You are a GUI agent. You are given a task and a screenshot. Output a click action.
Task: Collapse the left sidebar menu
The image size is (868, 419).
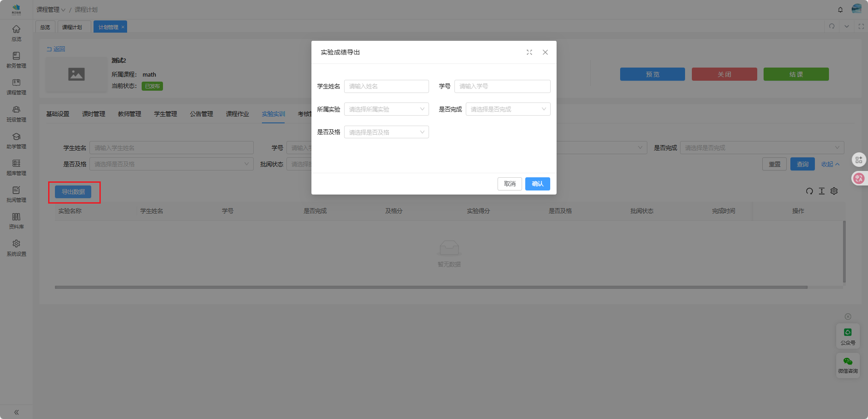[x=16, y=412]
